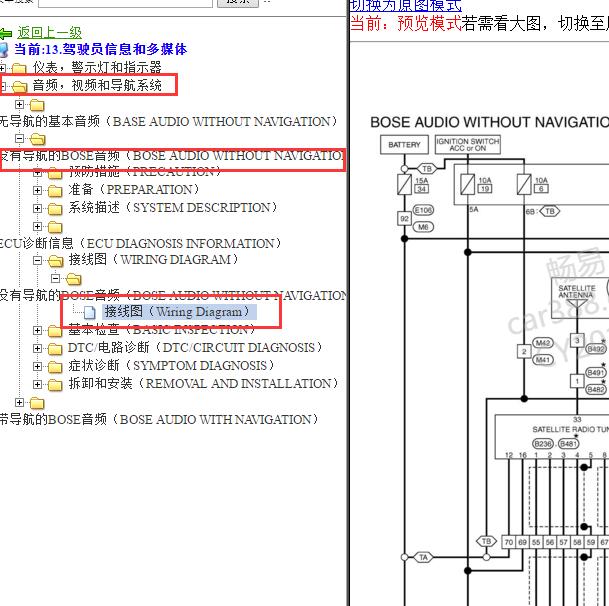The height and width of the screenshot is (606, 609).
Task: Select 接线图 (WIRING DIAGRAM) folder label
Action: click(153, 259)
